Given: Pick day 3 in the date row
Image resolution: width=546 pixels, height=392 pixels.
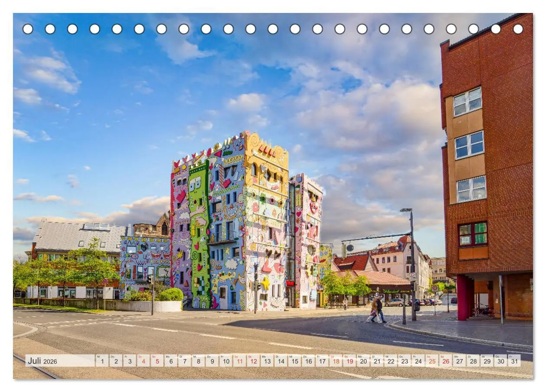Looking at the screenshot, I should point(130,360).
